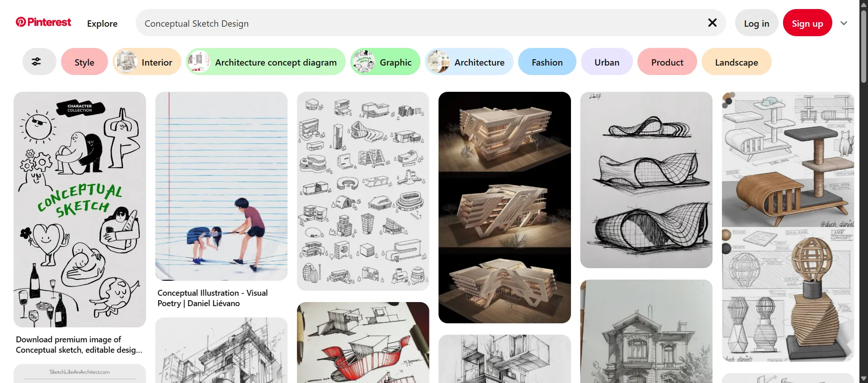The image size is (868, 383).
Task: Open the perspective building sketch under Visual Poetry pin
Action: point(222,350)
